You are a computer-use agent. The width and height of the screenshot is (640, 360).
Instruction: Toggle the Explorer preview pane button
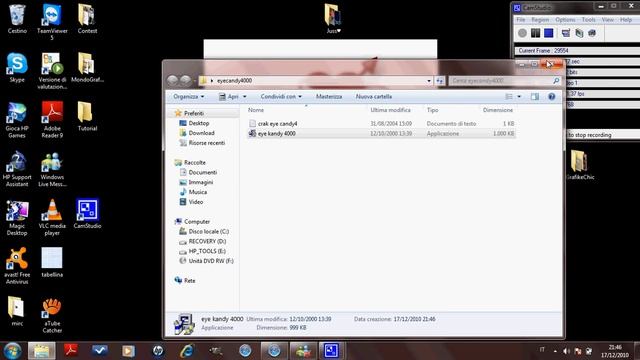tap(535, 97)
